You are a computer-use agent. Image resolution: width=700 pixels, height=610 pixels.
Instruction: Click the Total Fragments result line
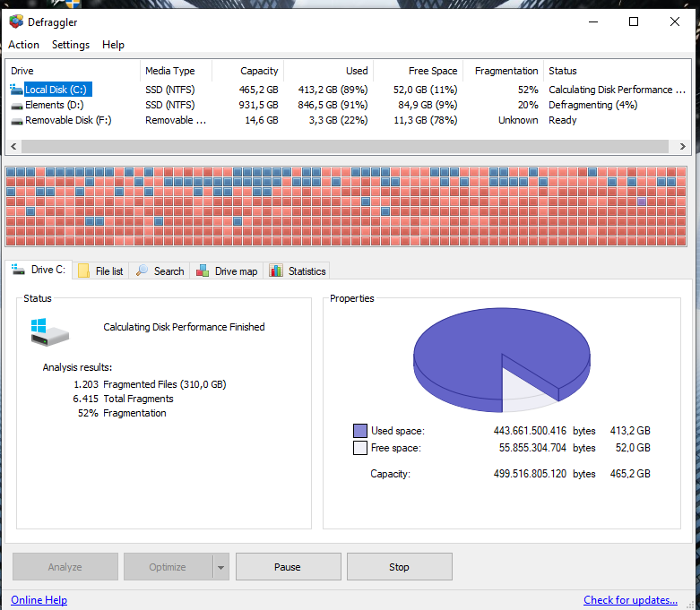123,399
